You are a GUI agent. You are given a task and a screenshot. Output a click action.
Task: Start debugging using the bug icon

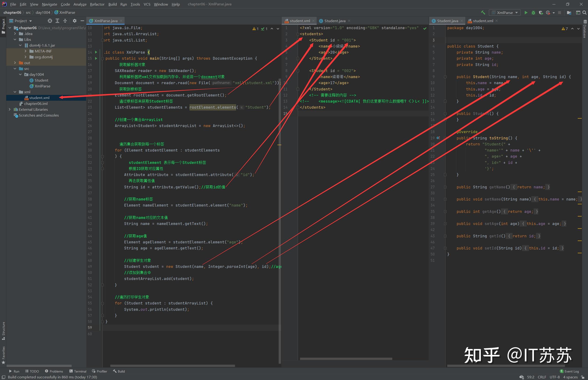coord(533,13)
